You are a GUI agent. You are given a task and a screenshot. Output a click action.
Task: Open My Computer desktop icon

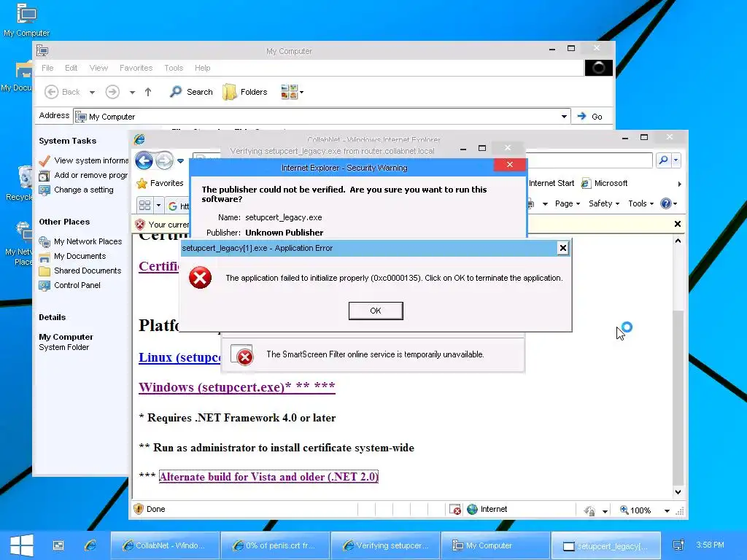pos(26,20)
